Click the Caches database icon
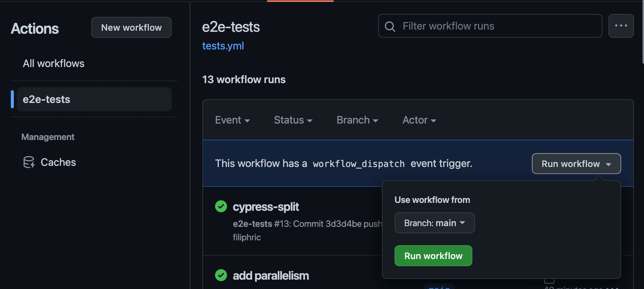 click(29, 162)
